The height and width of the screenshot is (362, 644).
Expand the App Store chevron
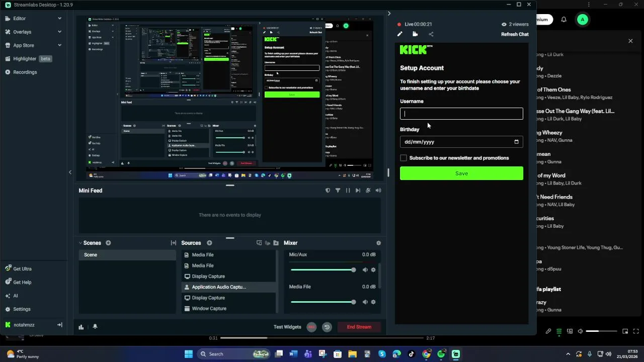[x=59, y=45]
